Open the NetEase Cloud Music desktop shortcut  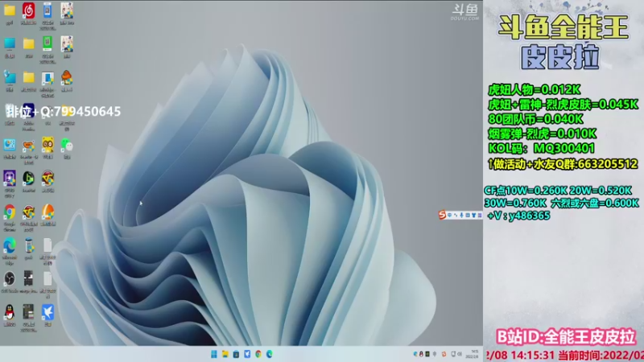28,11
